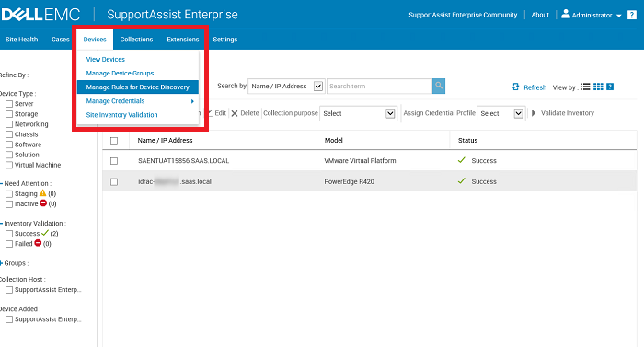This screenshot has width=644, height=347.
Task: Check the Failed inventory validation filter
Action: click(9, 244)
